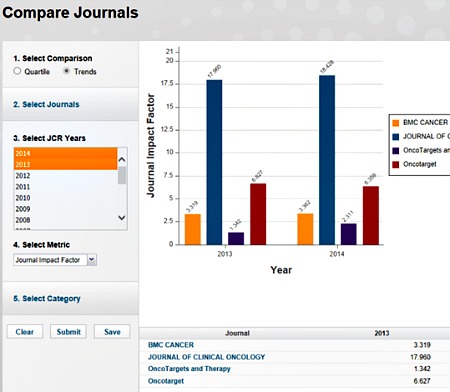Image resolution: width=450 pixels, height=392 pixels.
Task: Pick JCR year 2011 in list
Action: coord(65,187)
